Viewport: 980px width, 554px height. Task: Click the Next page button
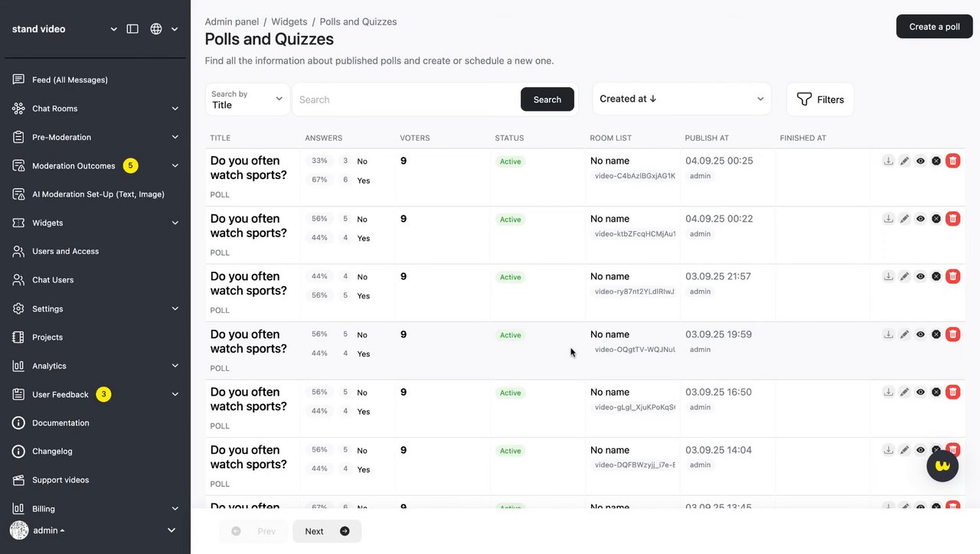point(327,531)
